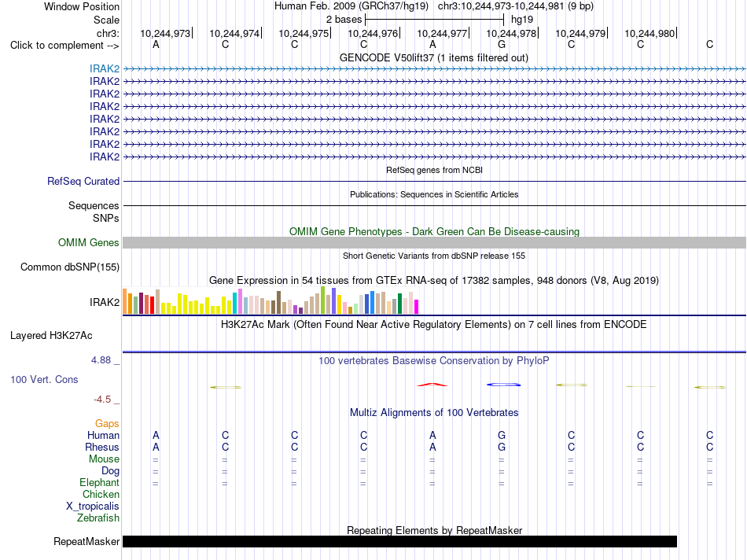Screen dimensions: 747x560
Task: Click the topmost light-blue IRAK2 transcript arrows
Action: click(x=434, y=69)
